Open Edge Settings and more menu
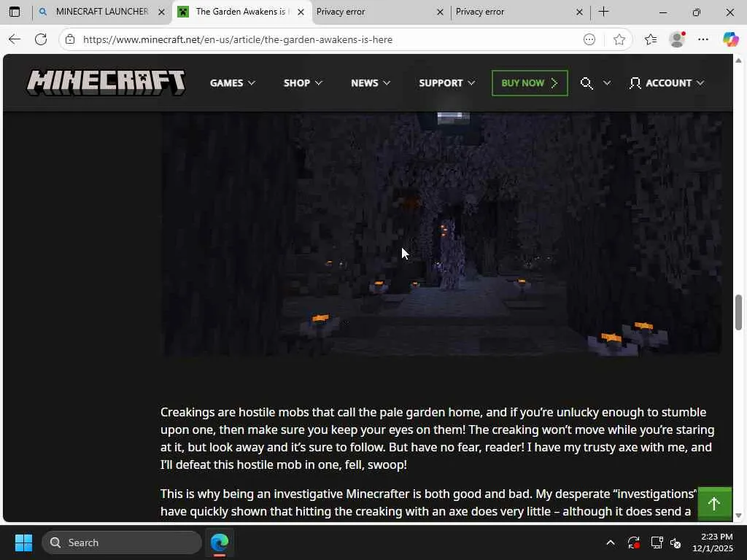Screen dimensions: 747x560 click(x=703, y=39)
